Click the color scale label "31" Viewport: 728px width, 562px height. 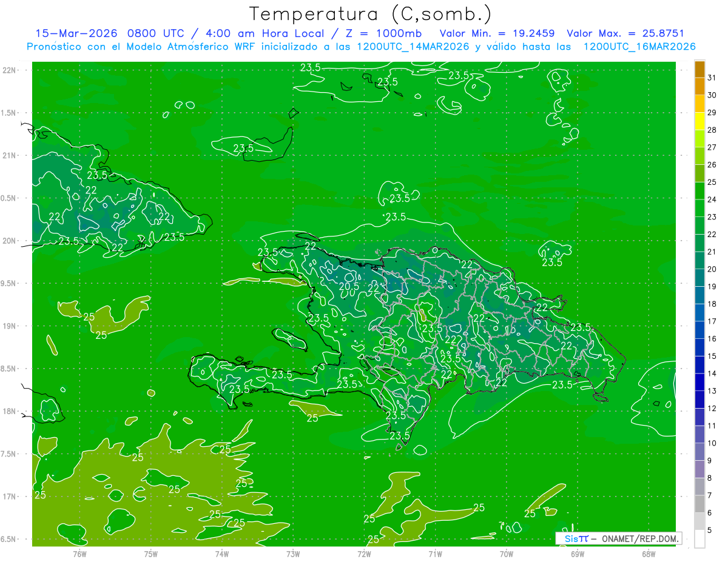[x=712, y=78]
